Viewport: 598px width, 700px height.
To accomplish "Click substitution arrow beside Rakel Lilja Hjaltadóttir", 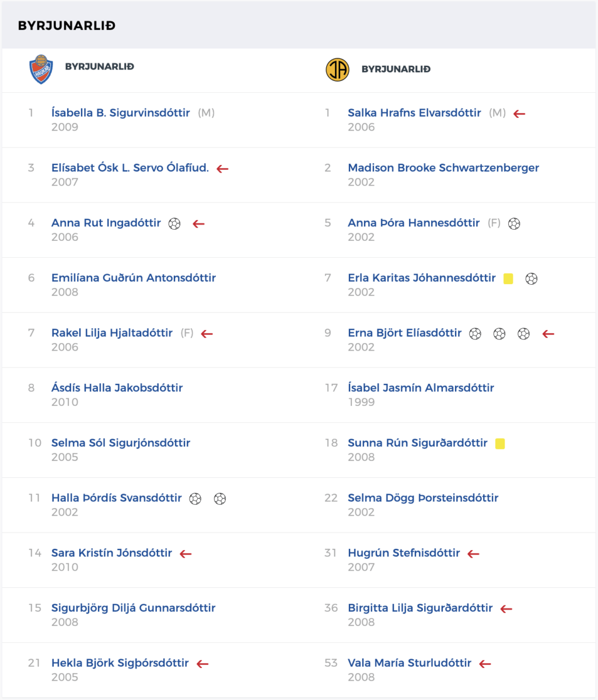I will tap(207, 334).
